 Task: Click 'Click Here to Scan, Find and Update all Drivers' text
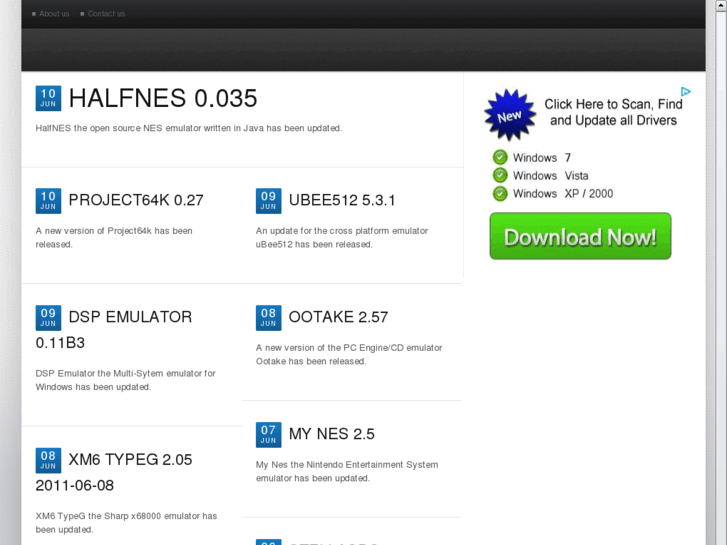tap(613, 112)
